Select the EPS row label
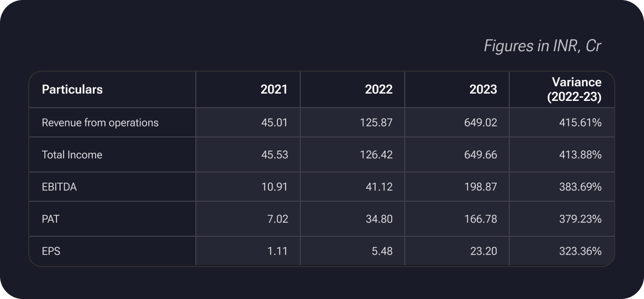This screenshot has width=644, height=299. 51,251
